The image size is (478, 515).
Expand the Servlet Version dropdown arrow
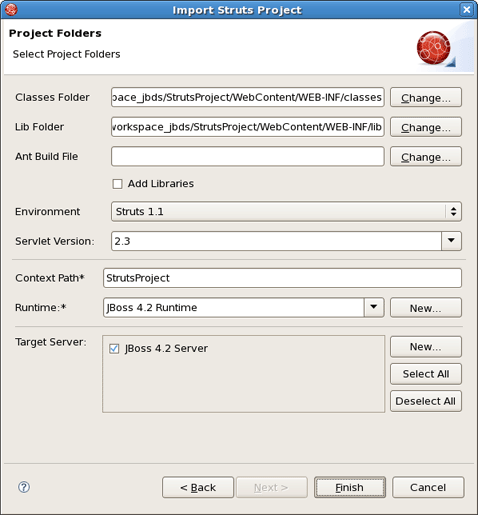tap(451, 241)
